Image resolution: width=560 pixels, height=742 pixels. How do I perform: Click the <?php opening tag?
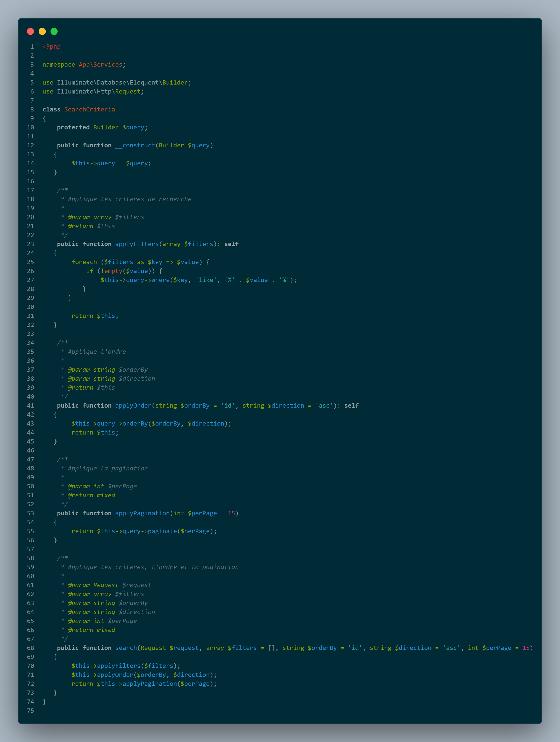(51, 47)
